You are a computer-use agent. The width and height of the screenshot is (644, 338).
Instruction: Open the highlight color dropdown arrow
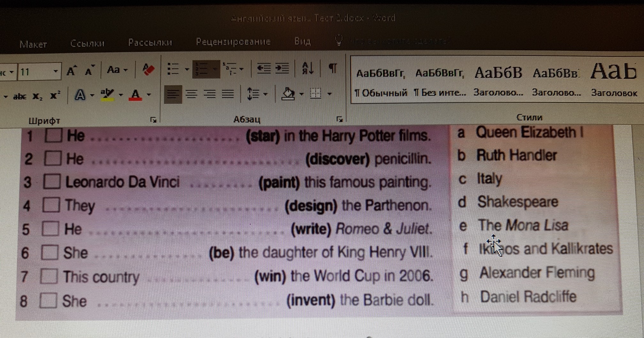click(x=120, y=95)
